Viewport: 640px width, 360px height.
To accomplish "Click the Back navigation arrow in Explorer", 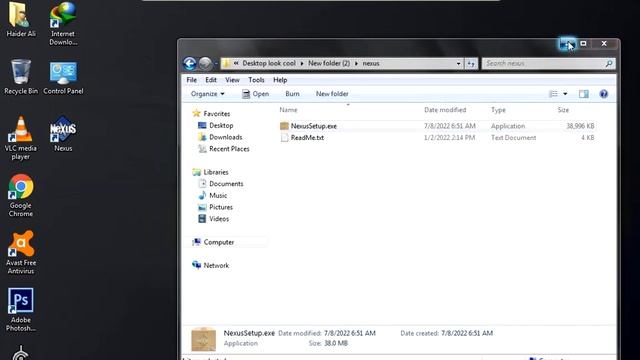I will pyautogui.click(x=189, y=63).
